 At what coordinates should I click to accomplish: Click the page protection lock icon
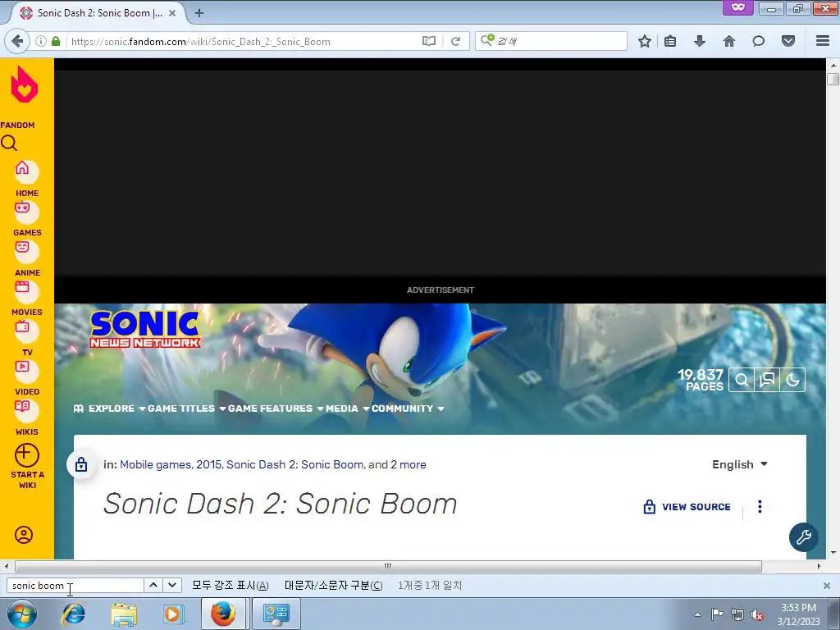[x=81, y=464]
